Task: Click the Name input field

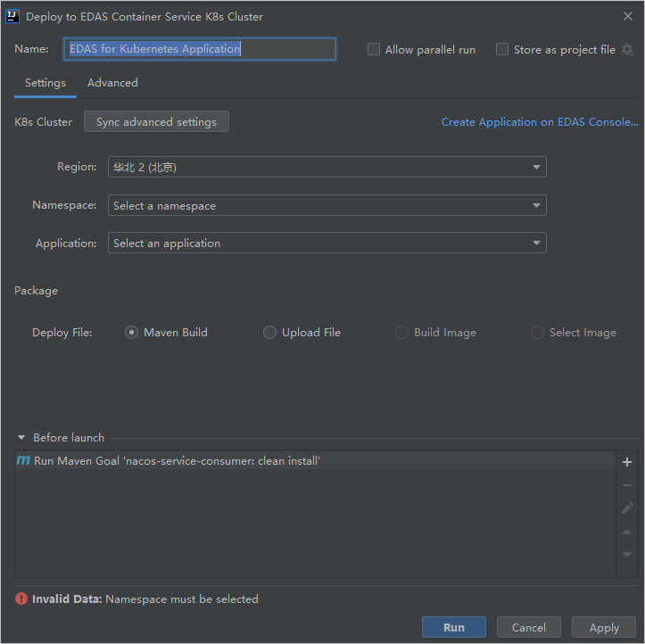Action: point(200,49)
